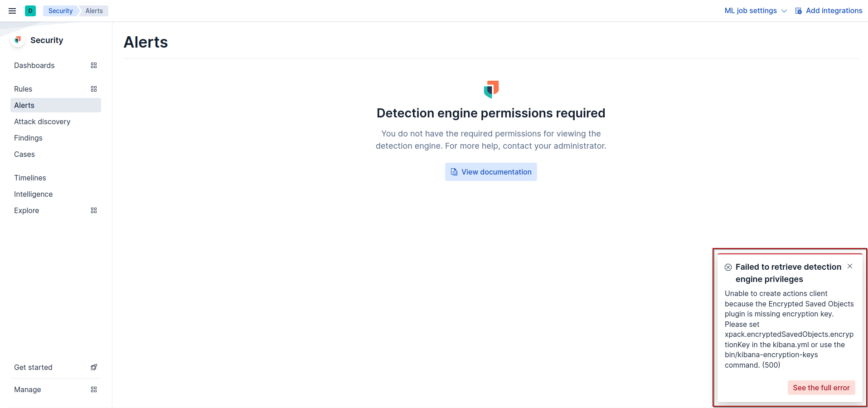Image resolution: width=868 pixels, height=408 pixels.
Task: Click the Security logo in the sidebar
Action: coord(18,40)
